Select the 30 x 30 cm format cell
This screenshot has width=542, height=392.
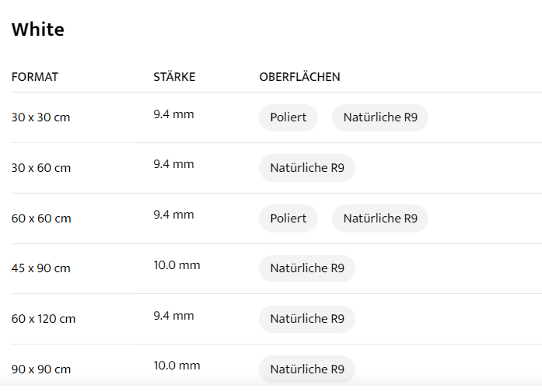pos(41,117)
